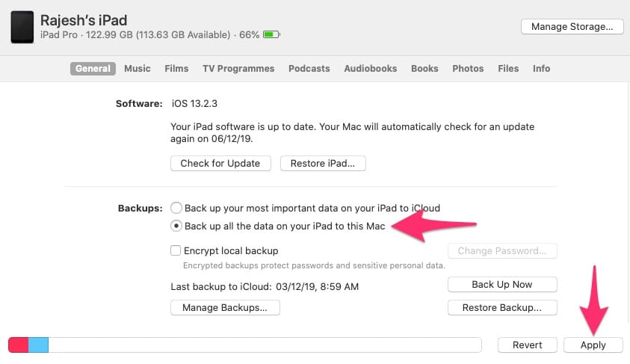Viewport: 630px width, 364px height.
Task: Enable Encrypt local backup checkbox
Action: click(176, 251)
